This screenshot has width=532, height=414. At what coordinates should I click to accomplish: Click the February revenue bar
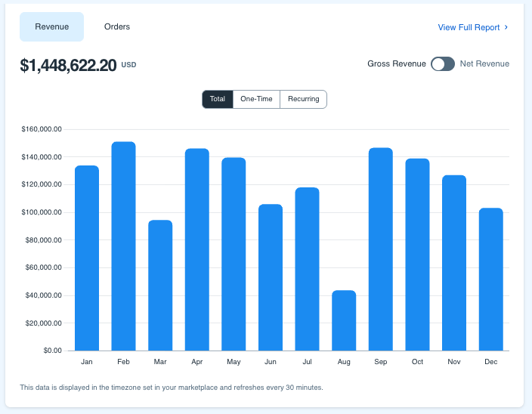pyautogui.click(x=123, y=246)
